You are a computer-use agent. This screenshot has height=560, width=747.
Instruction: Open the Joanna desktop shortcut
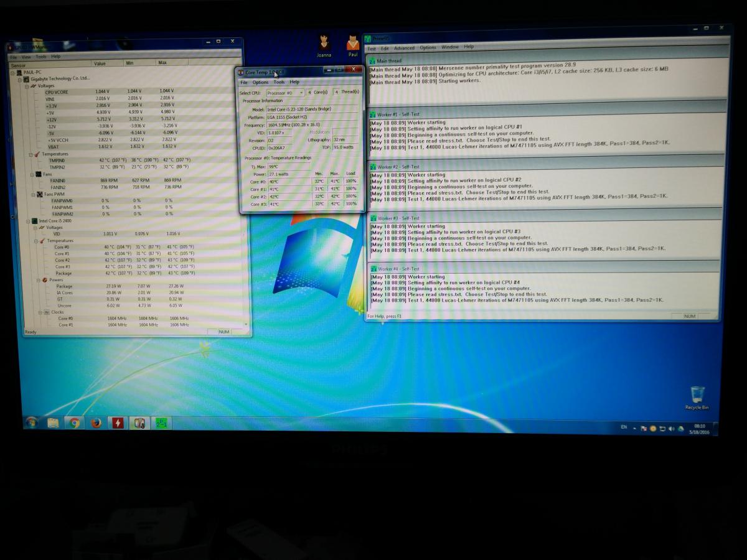(x=324, y=45)
